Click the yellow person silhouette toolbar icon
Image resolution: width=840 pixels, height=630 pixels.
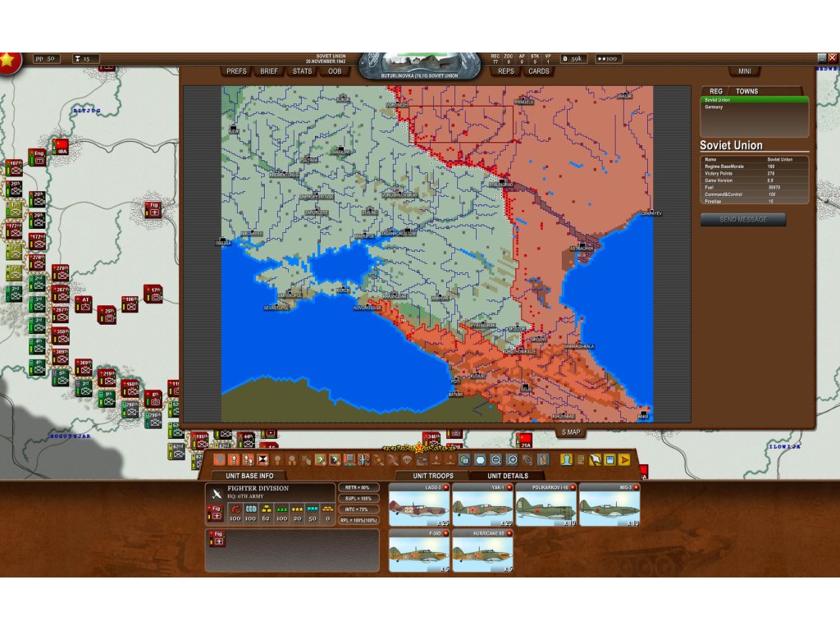[x=566, y=459]
